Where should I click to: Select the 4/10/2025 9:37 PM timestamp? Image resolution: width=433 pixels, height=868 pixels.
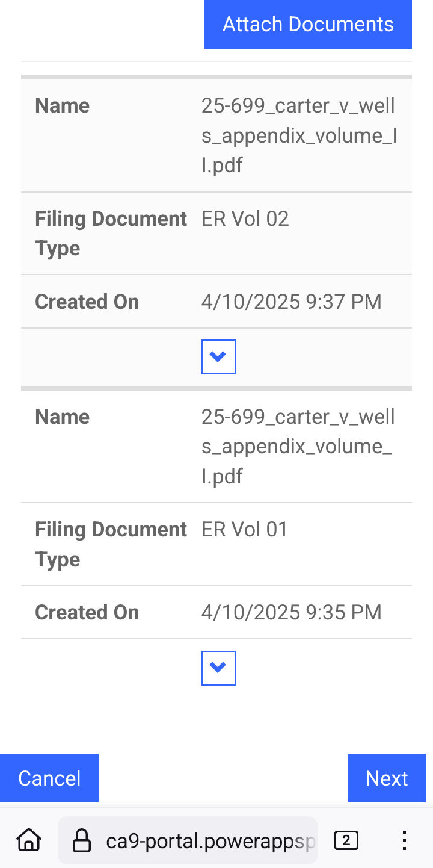tap(292, 302)
